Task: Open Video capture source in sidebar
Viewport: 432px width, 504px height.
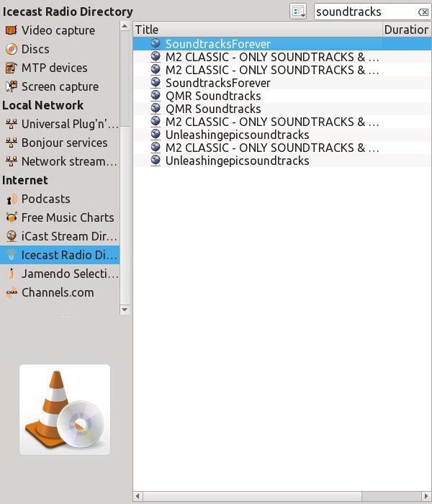Action: pyautogui.click(x=60, y=30)
